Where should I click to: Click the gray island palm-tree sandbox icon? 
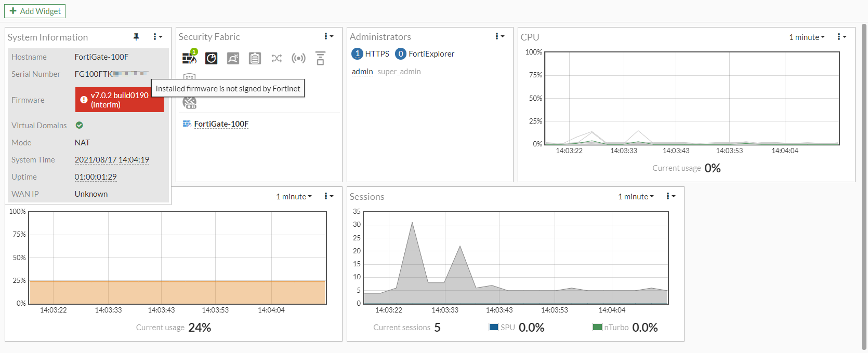[233, 58]
